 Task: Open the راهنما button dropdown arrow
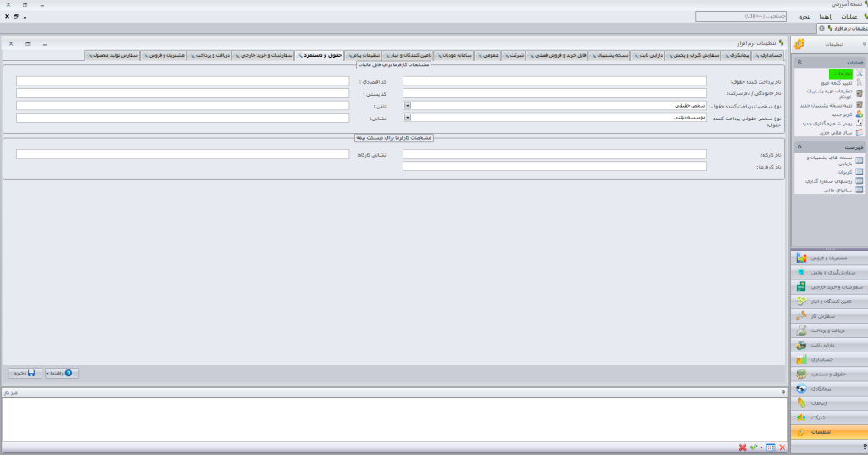[48, 374]
